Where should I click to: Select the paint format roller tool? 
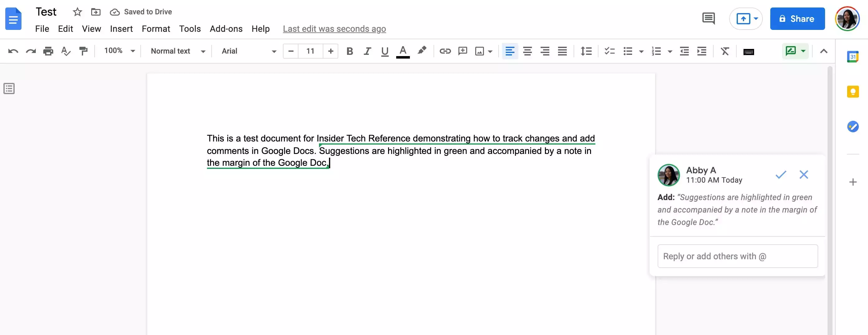tap(83, 51)
